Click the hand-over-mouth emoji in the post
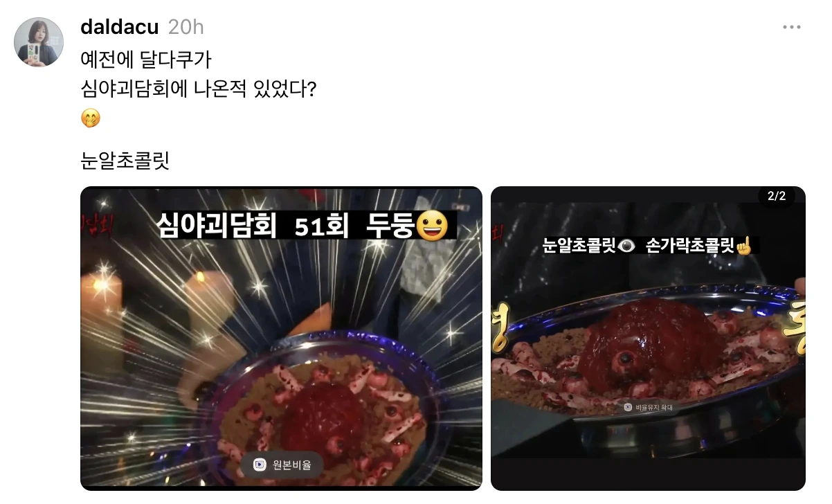This screenshot has height=504, width=832. click(91, 118)
